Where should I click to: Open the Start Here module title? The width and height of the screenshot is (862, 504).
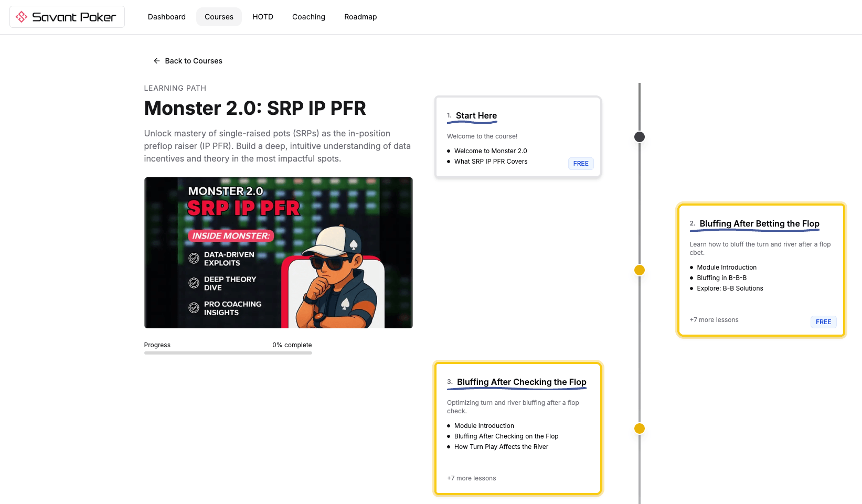click(476, 115)
